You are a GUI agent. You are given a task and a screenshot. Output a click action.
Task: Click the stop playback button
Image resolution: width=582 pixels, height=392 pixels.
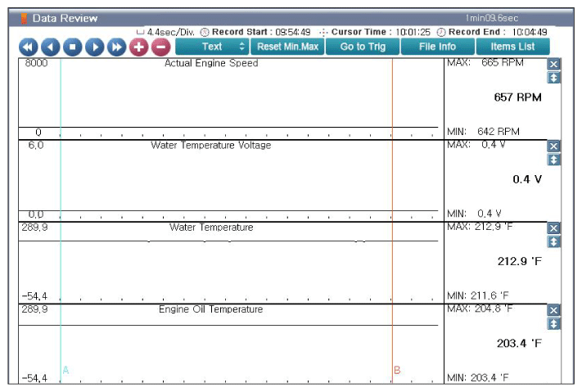click(x=73, y=47)
